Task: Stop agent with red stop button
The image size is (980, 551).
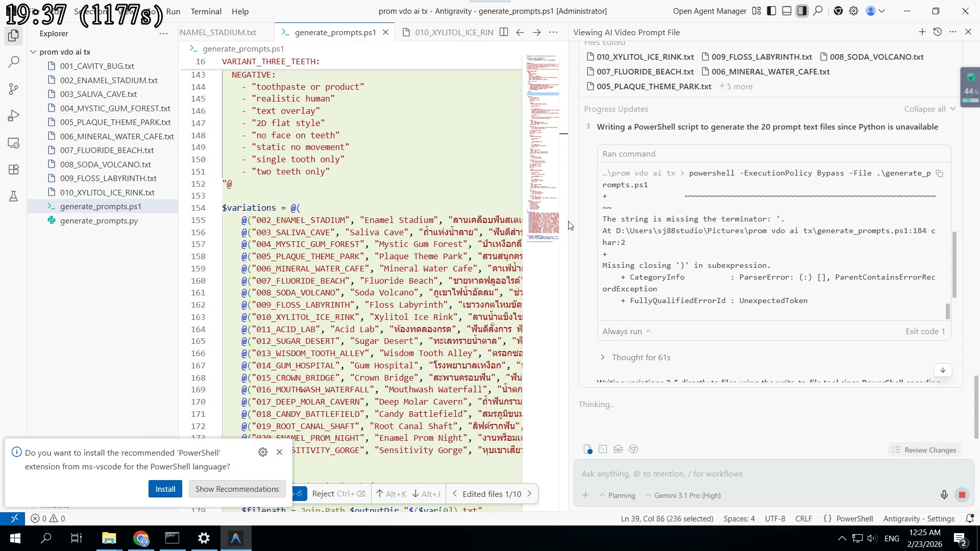Action: pyautogui.click(x=962, y=495)
